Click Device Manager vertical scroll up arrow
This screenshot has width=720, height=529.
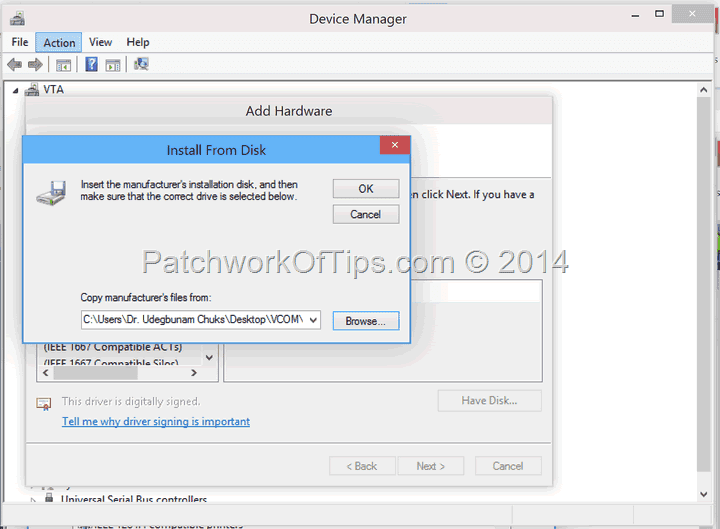[x=703, y=90]
